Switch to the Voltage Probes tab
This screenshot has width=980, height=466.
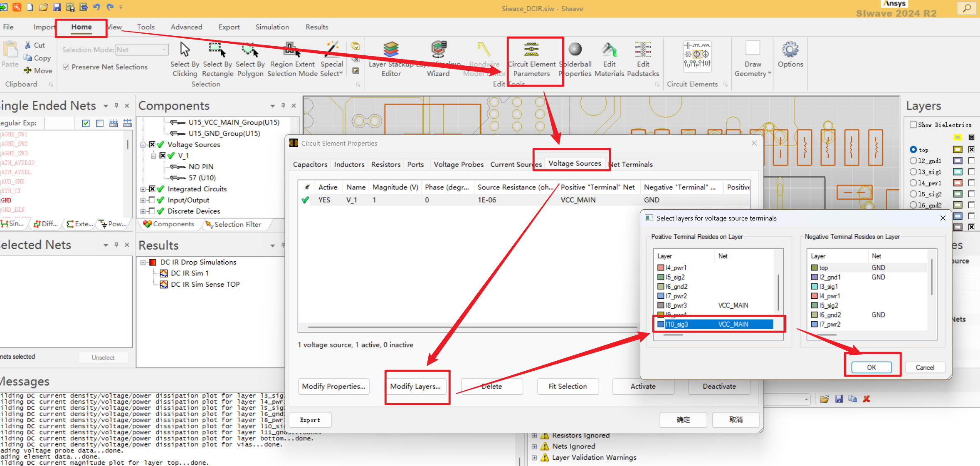tap(458, 164)
